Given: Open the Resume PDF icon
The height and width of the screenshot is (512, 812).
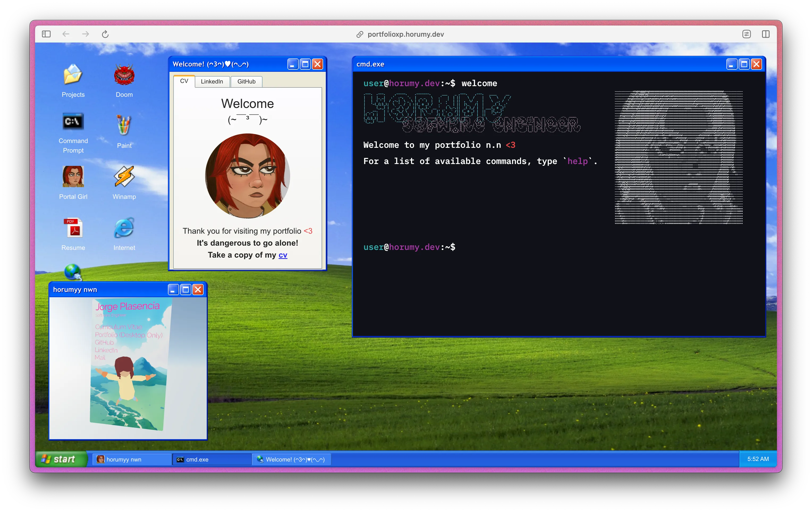Looking at the screenshot, I should click(x=73, y=228).
